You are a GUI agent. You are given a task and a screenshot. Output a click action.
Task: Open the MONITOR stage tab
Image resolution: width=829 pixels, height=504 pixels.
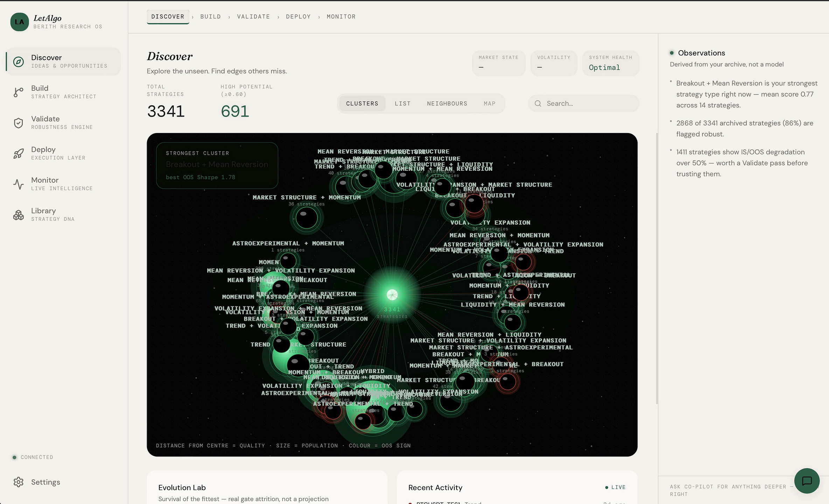341,16
